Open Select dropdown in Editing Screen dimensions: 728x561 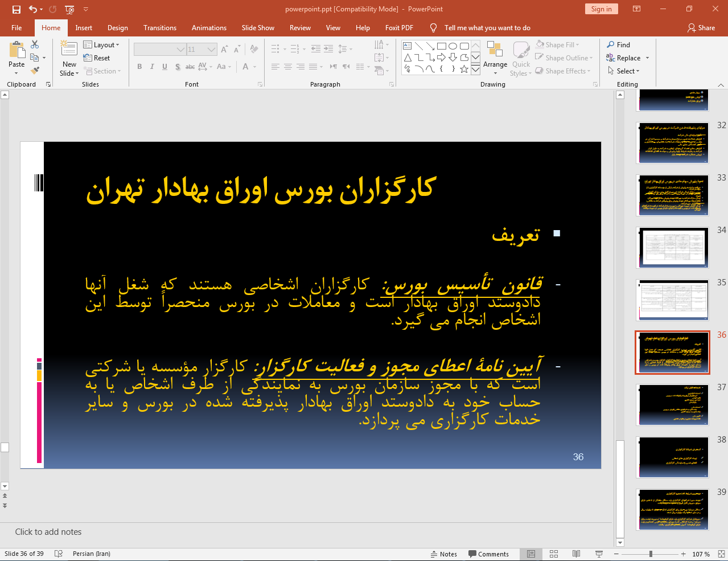624,71
